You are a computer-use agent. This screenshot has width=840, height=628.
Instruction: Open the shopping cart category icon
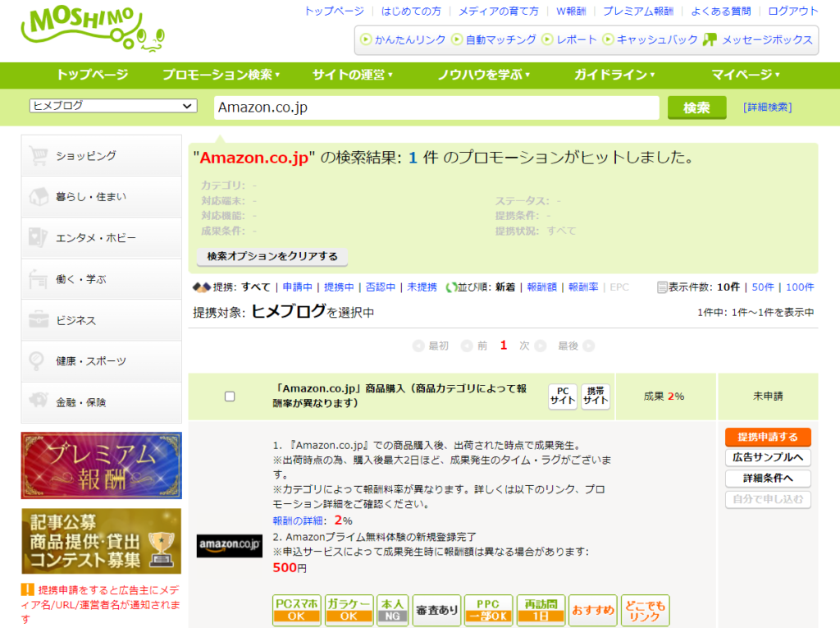click(x=39, y=155)
